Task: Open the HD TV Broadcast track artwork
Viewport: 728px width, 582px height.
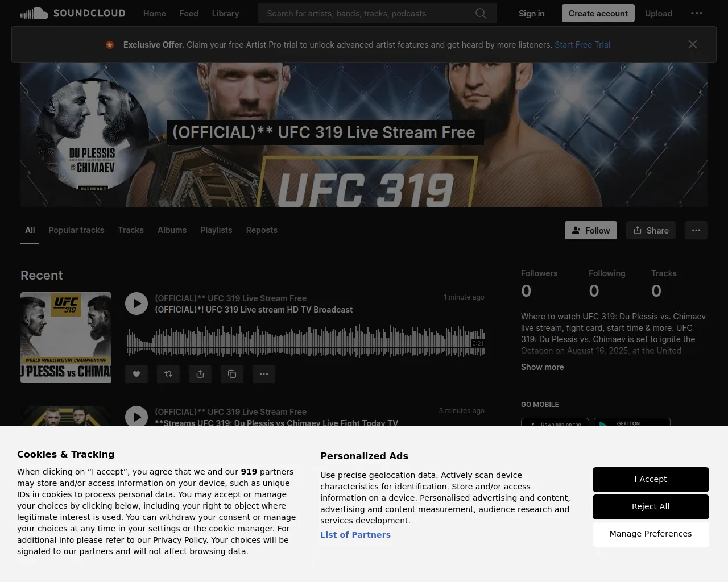Action: coord(66,338)
